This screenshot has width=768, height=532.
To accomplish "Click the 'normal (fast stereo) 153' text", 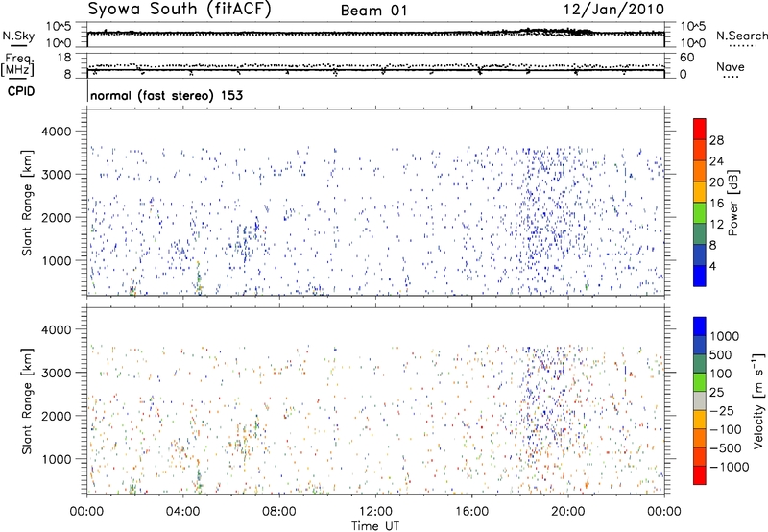I will (166, 95).
